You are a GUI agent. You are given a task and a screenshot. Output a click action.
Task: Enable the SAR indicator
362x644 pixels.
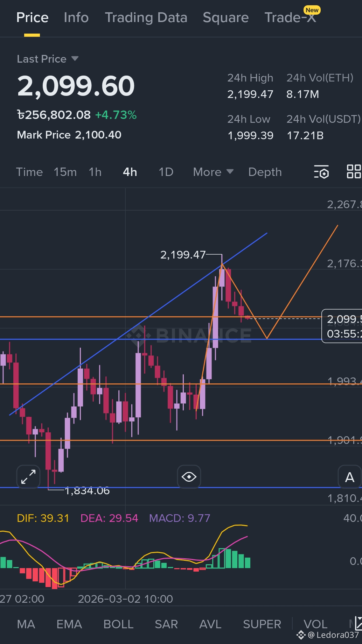pos(166,624)
